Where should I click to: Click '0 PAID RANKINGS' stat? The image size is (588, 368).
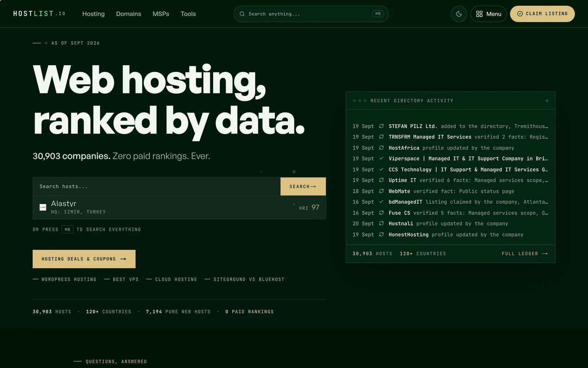click(x=250, y=312)
